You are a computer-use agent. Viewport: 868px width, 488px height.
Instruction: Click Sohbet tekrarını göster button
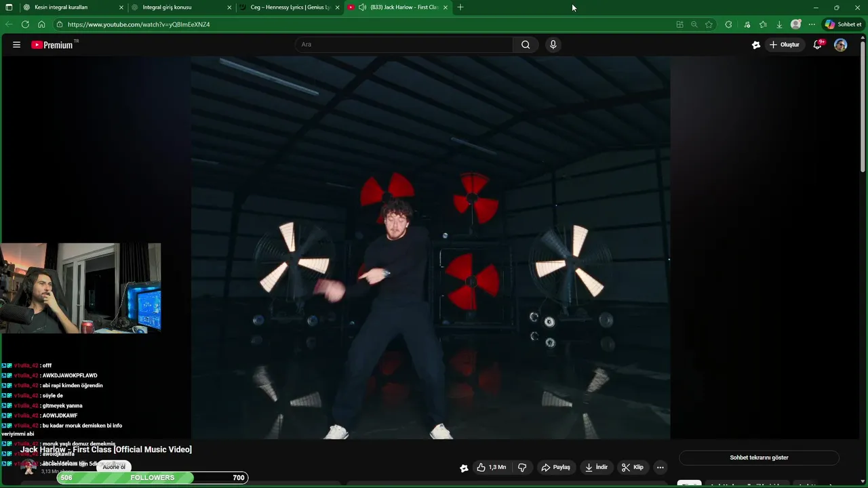point(759,457)
